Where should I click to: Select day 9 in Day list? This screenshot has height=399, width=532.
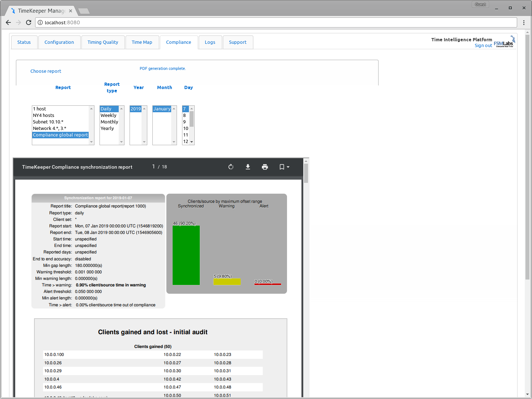pos(186,122)
